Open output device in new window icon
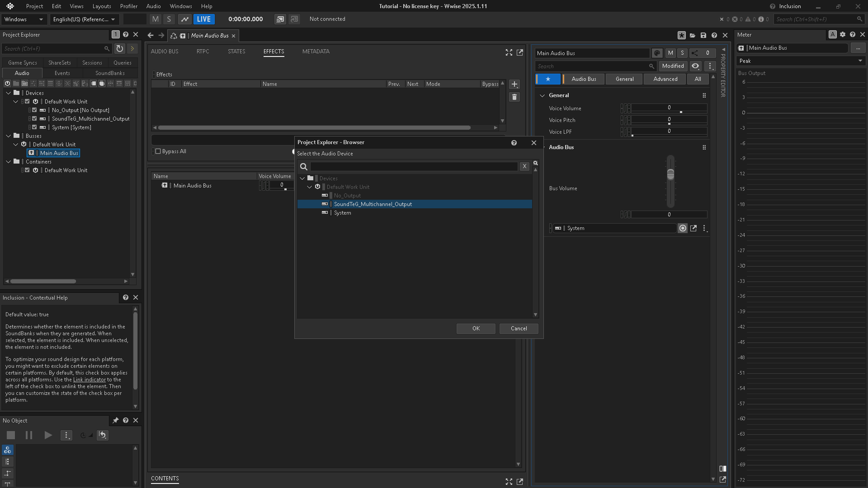The image size is (868, 488). pos(693,229)
